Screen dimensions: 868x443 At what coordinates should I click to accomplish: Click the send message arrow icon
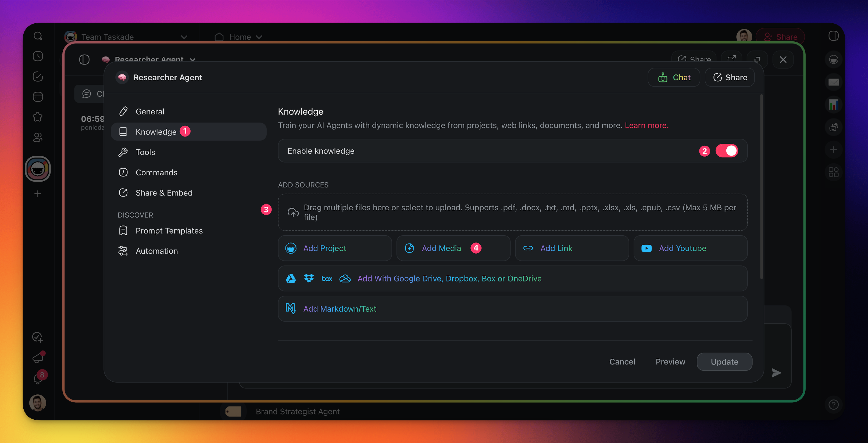pyautogui.click(x=776, y=373)
